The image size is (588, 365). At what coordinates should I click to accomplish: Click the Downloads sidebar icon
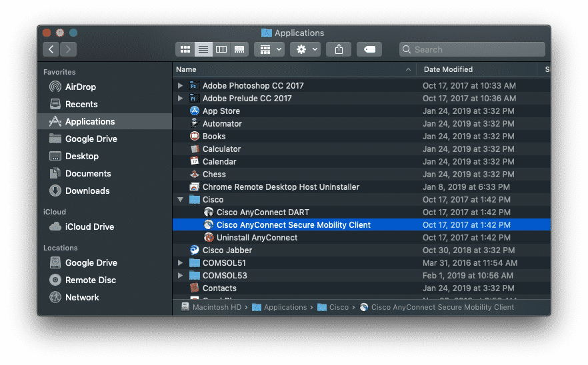pyautogui.click(x=55, y=190)
